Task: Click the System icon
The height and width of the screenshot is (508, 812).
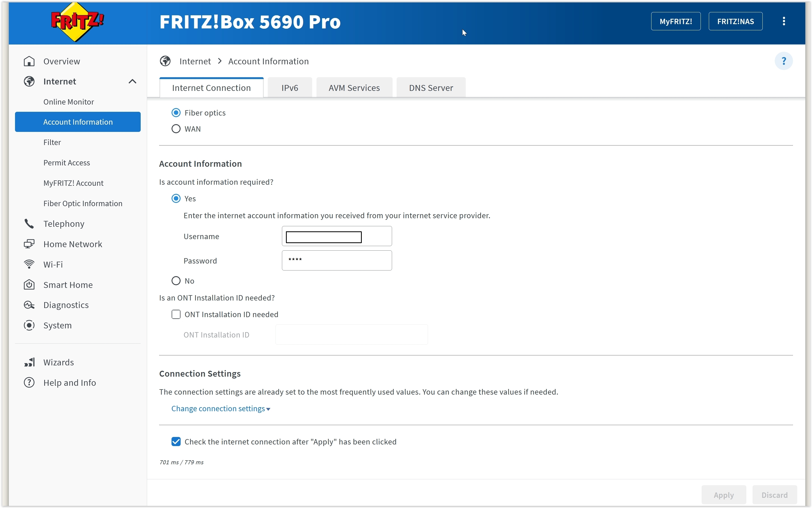Action: click(29, 325)
